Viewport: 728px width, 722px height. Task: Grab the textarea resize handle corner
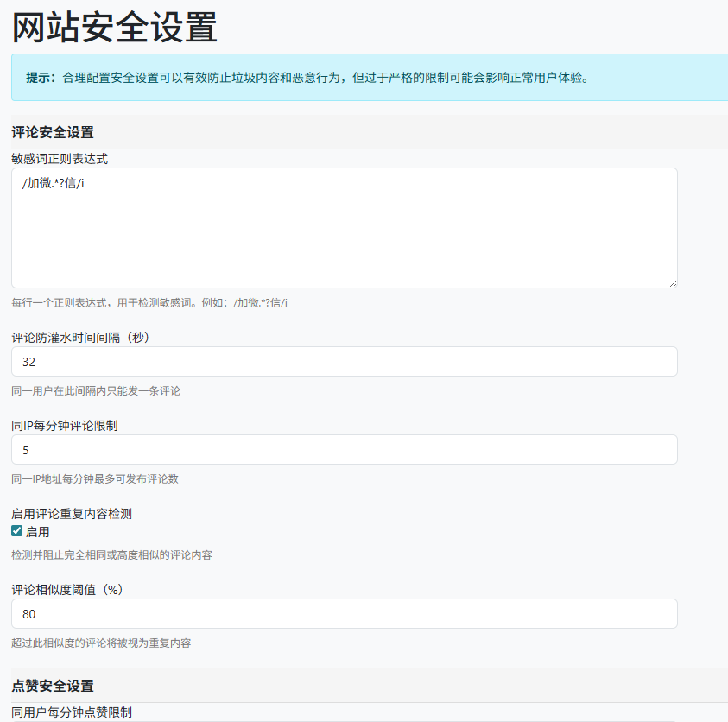coord(673,283)
